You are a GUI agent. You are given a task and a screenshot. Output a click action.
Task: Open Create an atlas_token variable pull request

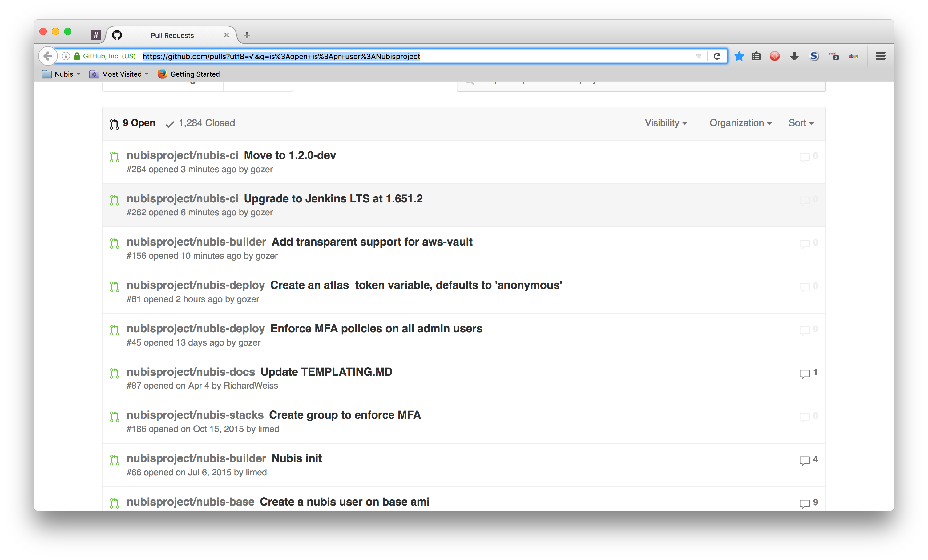coord(416,285)
